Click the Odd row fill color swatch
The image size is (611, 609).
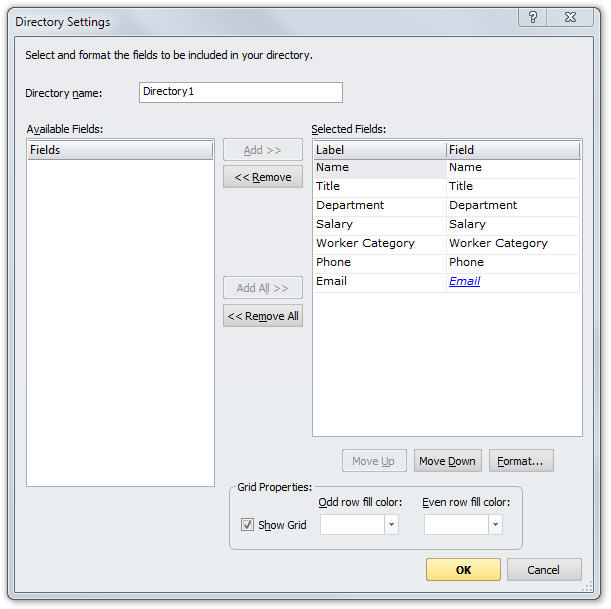(x=352, y=525)
